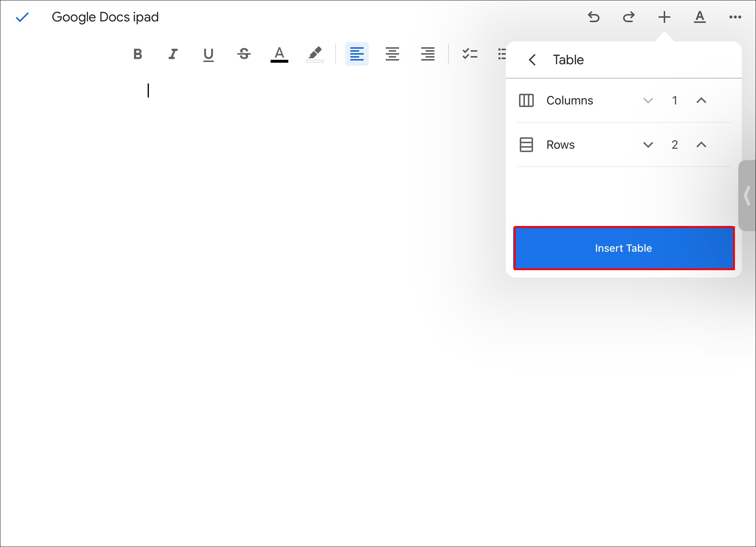Apply strikethrough formatting
The width and height of the screenshot is (756, 547).
pos(244,54)
